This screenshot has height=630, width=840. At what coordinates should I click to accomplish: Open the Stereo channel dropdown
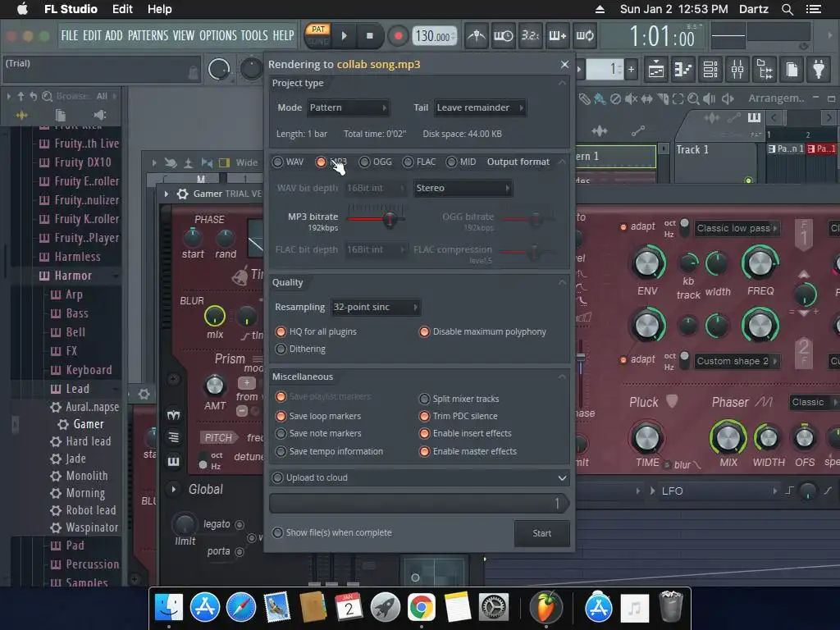[x=463, y=188]
